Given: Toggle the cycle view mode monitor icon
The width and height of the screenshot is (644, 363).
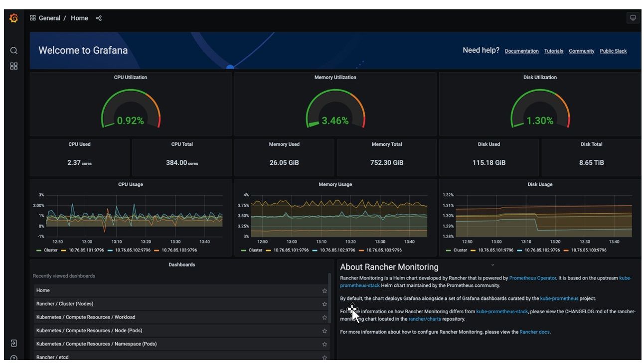Looking at the screenshot, I should 633,18.
